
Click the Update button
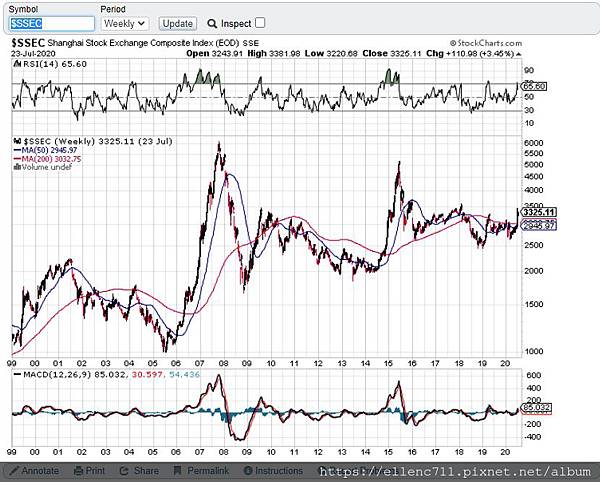pos(178,24)
